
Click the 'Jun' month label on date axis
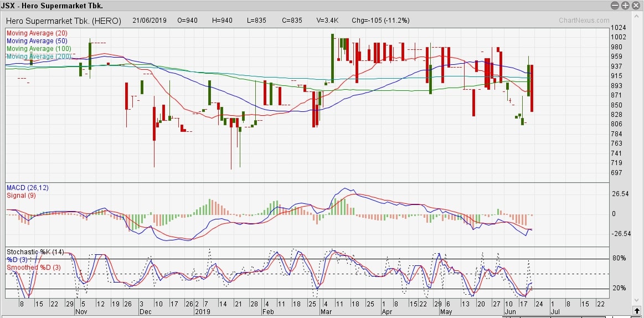[511, 312]
